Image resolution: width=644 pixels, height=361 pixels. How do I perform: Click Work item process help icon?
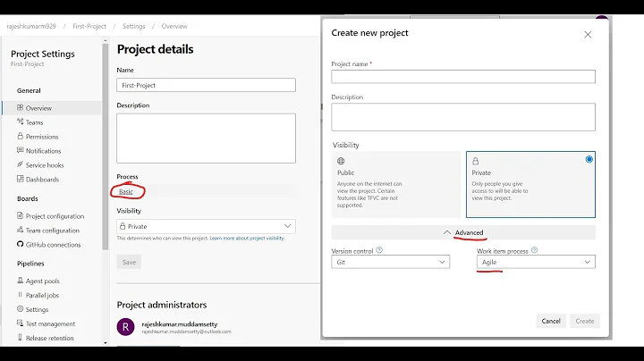pyautogui.click(x=534, y=250)
